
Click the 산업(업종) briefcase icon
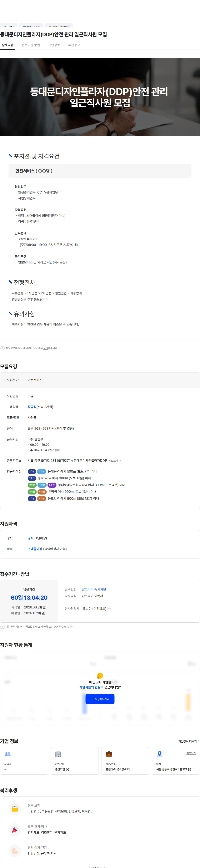click(x=109, y=754)
